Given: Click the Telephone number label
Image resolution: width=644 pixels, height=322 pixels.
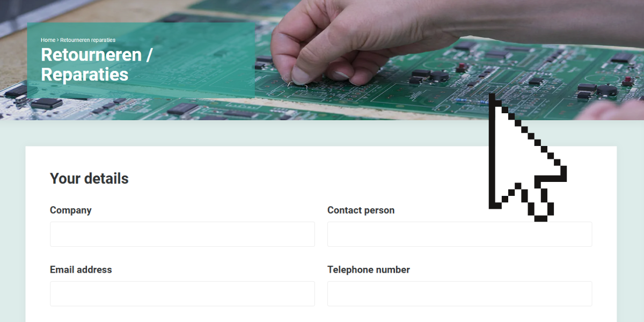Looking at the screenshot, I should [369, 270].
